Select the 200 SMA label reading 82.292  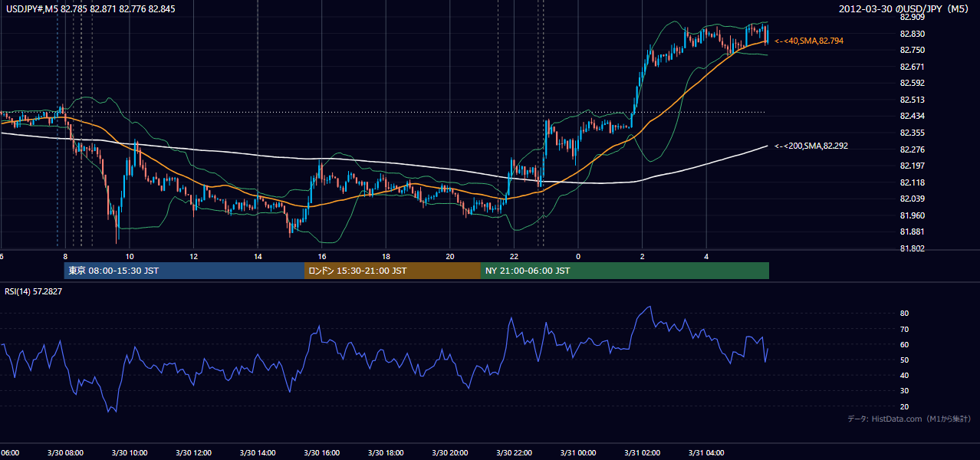tap(811, 146)
